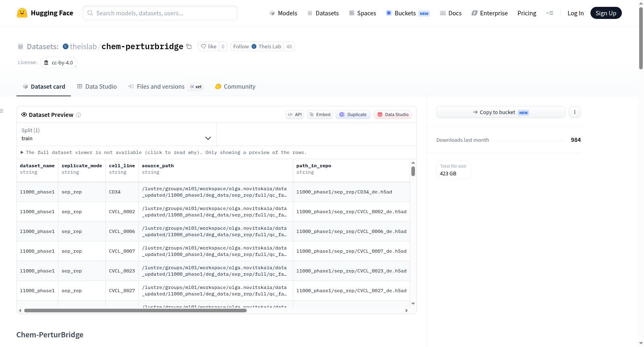The image size is (644, 347).
Task: Click the cc-by-4.0 license tag
Action: pyautogui.click(x=59, y=62)
